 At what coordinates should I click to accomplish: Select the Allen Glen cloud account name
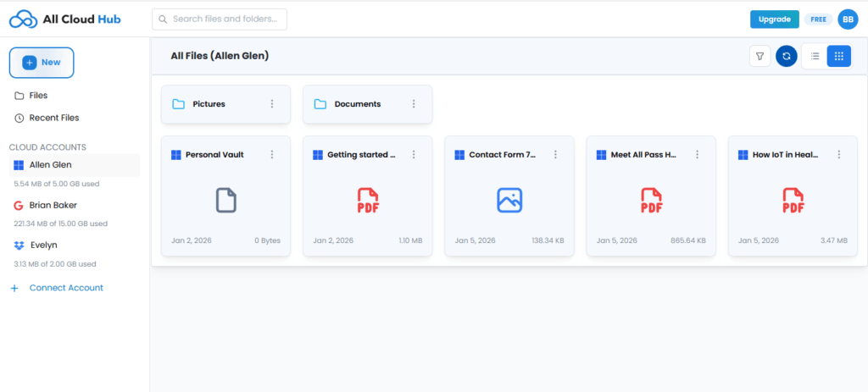(50, 165)
